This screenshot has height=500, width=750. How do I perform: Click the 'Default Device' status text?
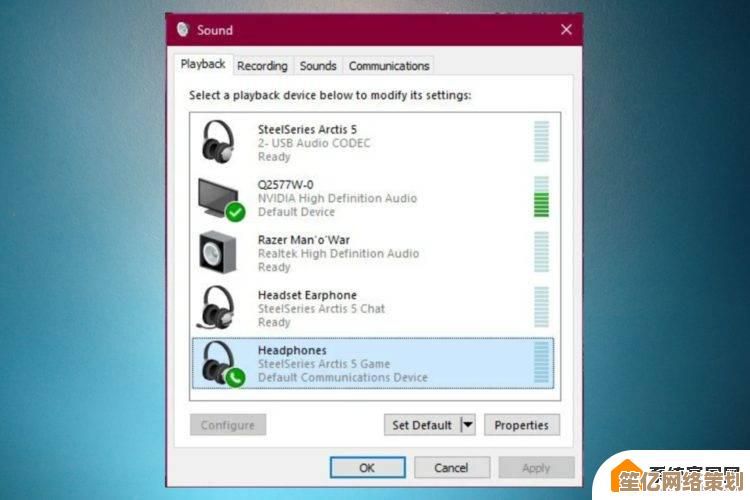(296, 212)
